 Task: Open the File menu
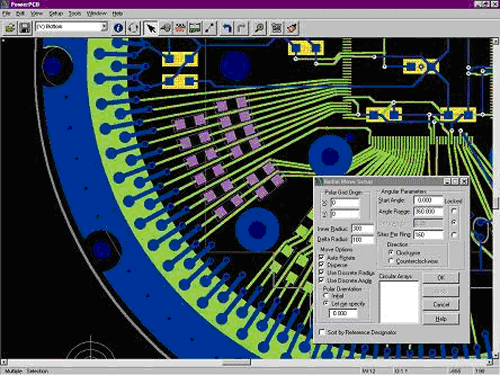(x=6, y=13)
